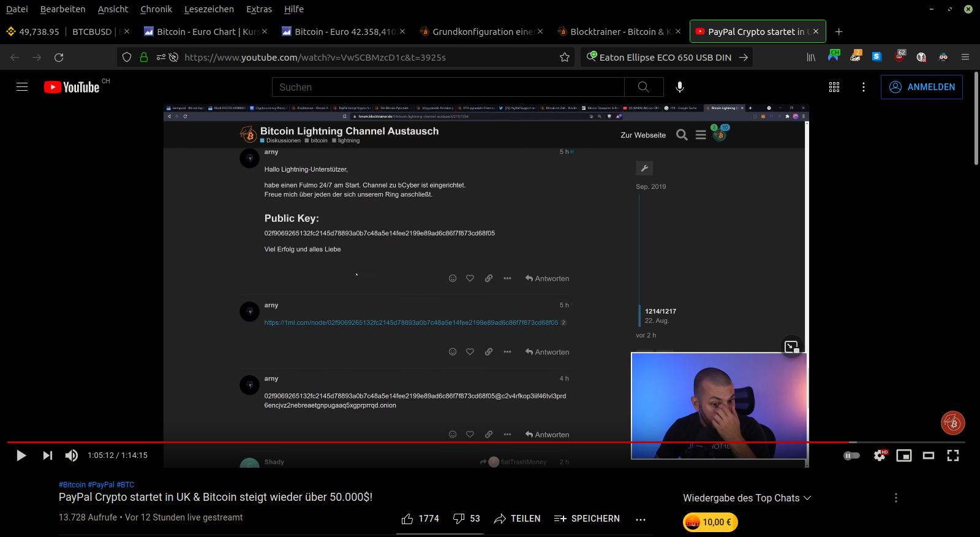Search Eaton Ellipse ECO 650 with arrow
980x537 pixels.
click(x=744, y=57)
